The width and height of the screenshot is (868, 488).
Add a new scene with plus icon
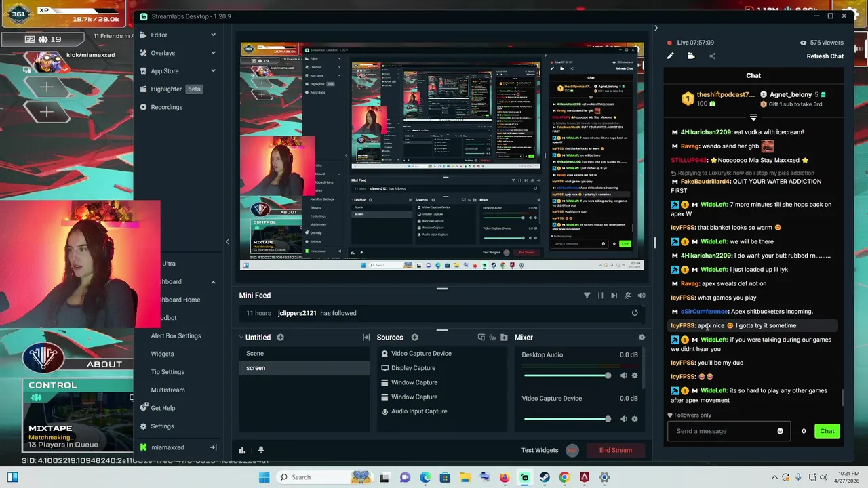[x=280, y=338]
